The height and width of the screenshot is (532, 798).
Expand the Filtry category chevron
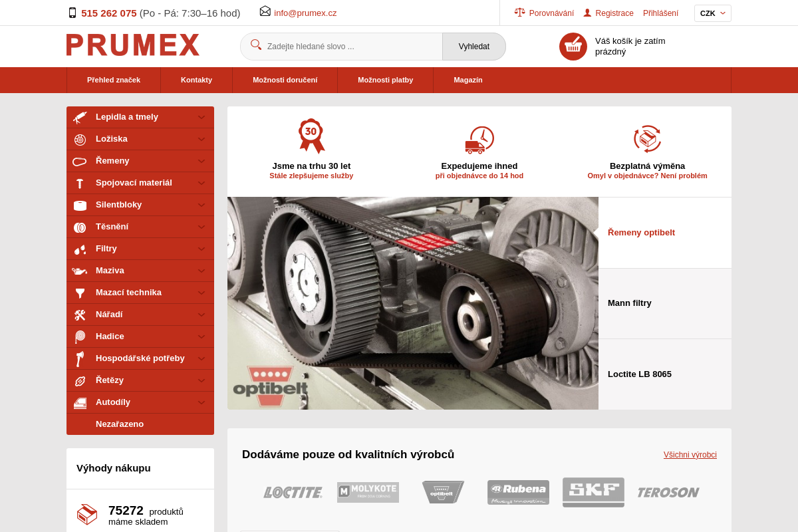point(201,249)
